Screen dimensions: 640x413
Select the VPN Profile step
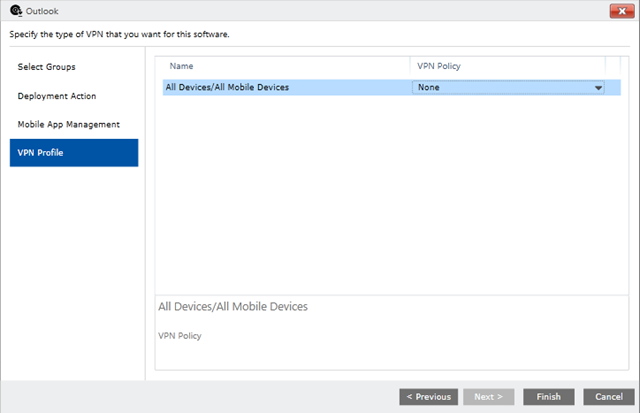(74, 153)
